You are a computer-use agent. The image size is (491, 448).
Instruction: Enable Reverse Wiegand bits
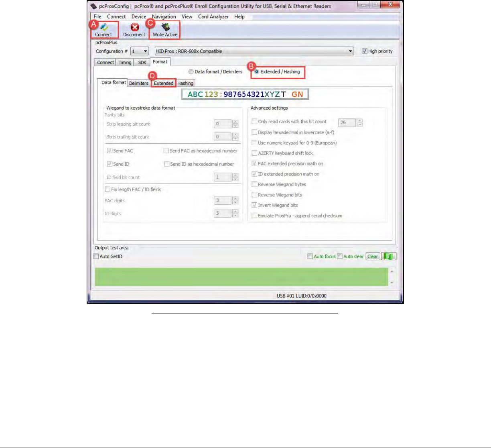[x=254, y=195]
